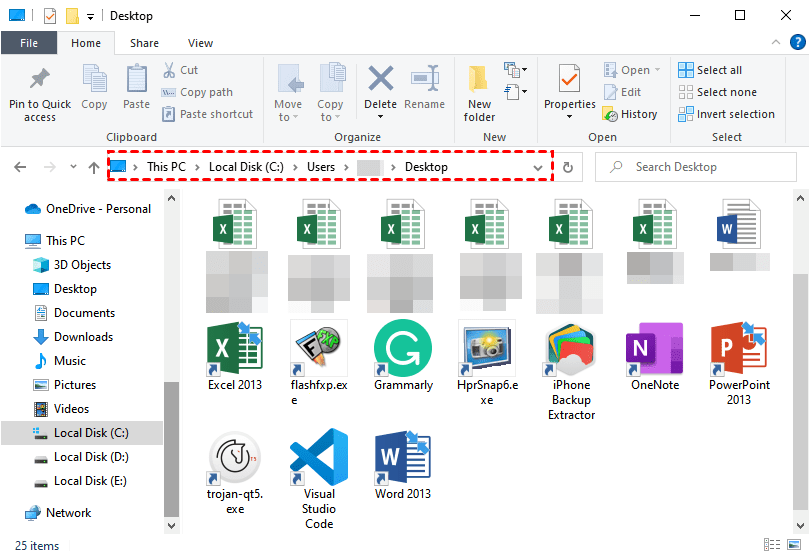810x558 pixels.
Task: Open recent locations dropdown arrow
Action: click(x=73, y=166)
